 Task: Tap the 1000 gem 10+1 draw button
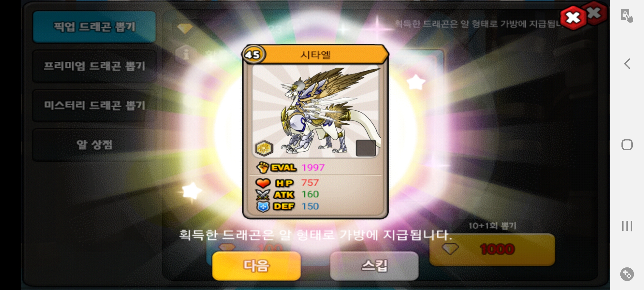pyautogui.click(x=492, y=249)
